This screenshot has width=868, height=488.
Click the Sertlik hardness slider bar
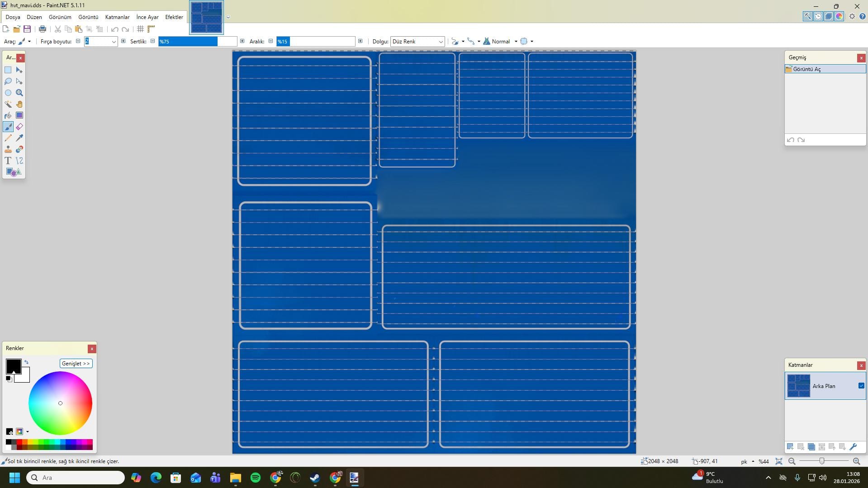[x=197, y=42]
